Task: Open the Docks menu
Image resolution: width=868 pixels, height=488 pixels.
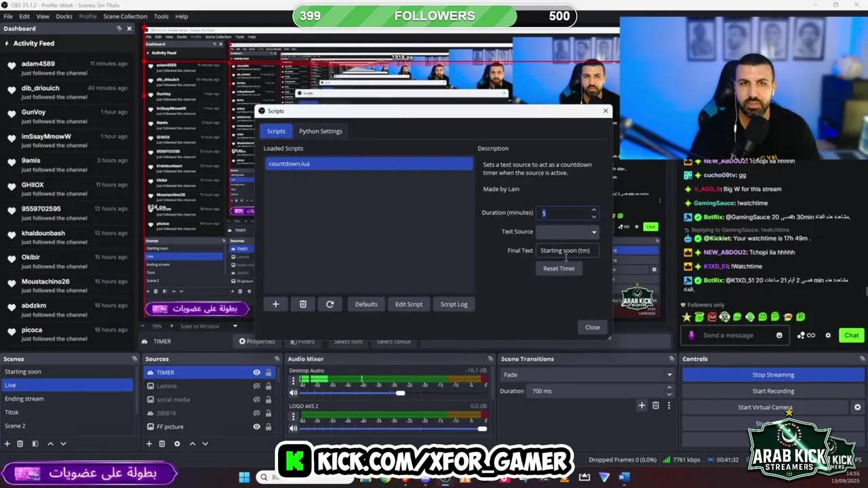Action: (64, 16)
